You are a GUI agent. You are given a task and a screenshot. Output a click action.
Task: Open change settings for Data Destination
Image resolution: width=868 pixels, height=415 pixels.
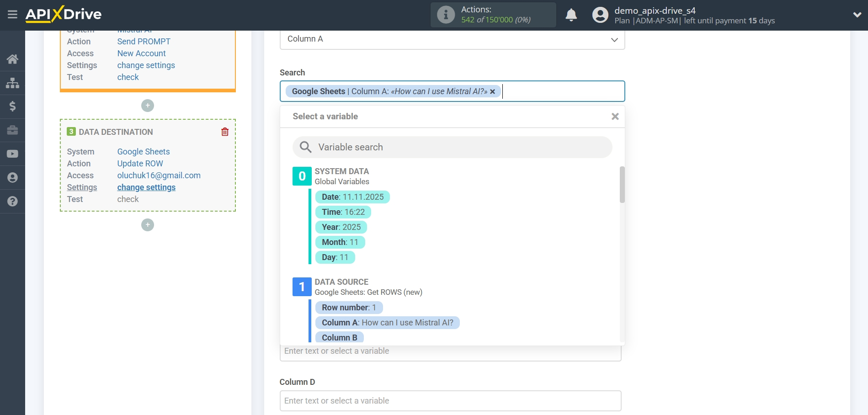(x=146, y=187)
